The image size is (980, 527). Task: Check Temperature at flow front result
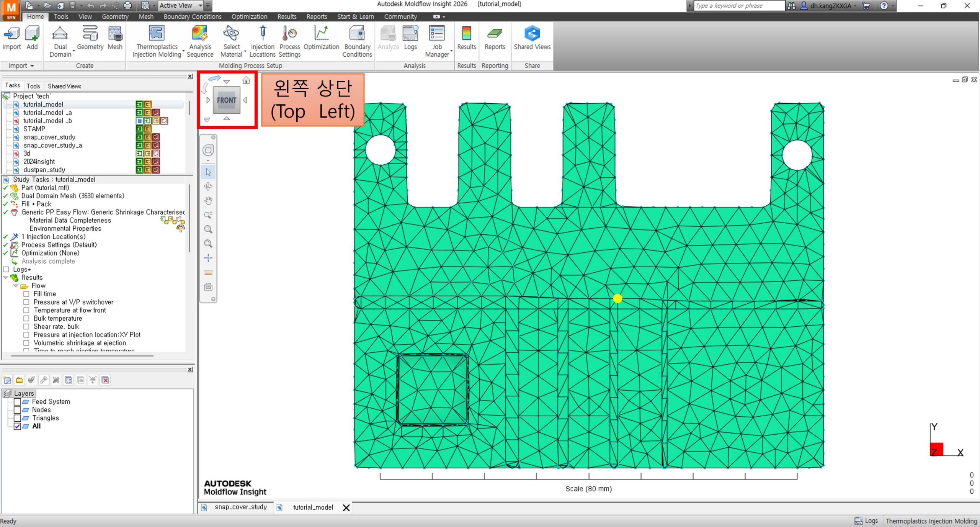(x=26, y=310)
